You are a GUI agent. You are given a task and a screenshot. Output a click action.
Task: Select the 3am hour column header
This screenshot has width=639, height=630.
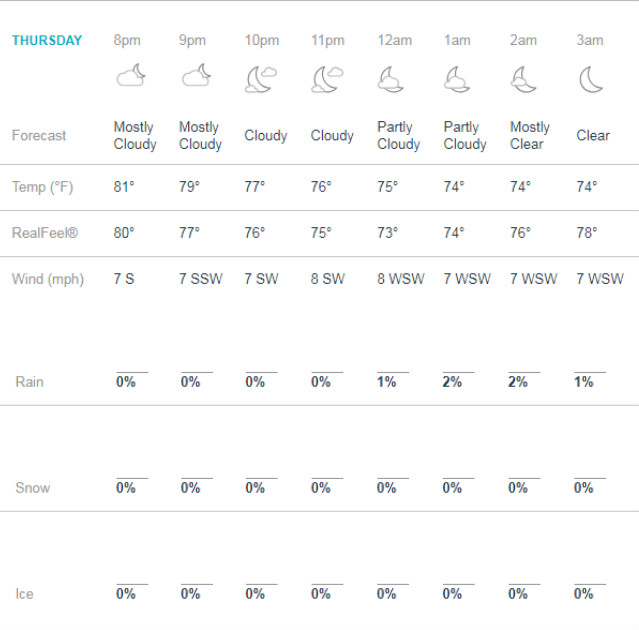[590, 40]
